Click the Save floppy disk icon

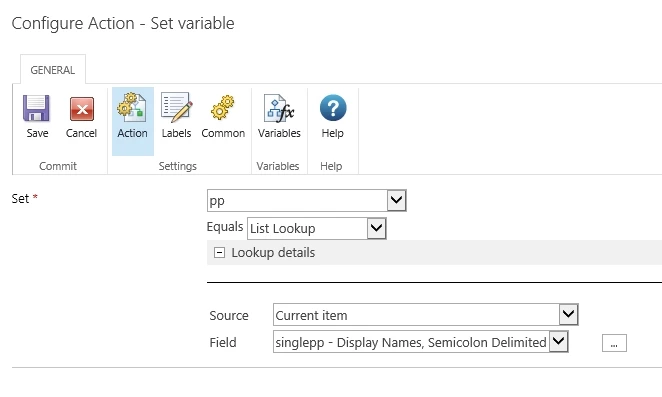tap(36, 109)
